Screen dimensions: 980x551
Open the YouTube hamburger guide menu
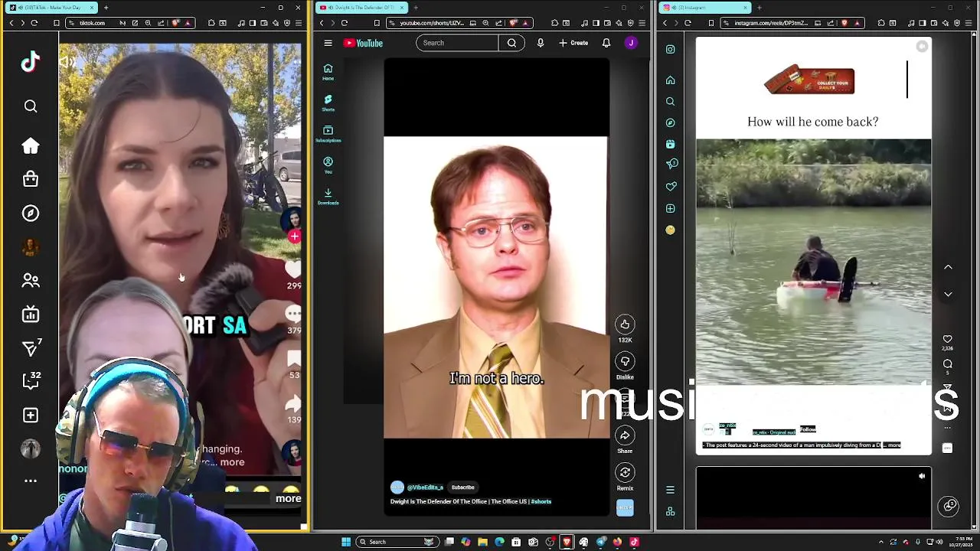click(x=328, y=43)
